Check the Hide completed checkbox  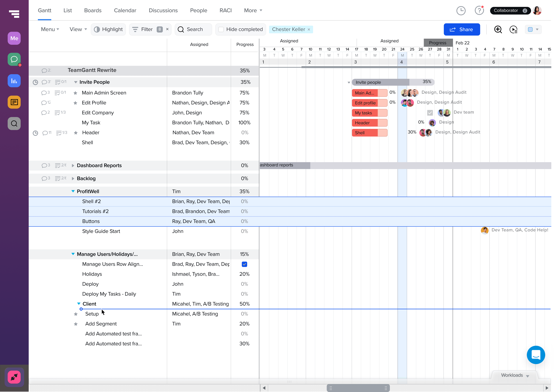pyautogui.click(x=221, y=29)
